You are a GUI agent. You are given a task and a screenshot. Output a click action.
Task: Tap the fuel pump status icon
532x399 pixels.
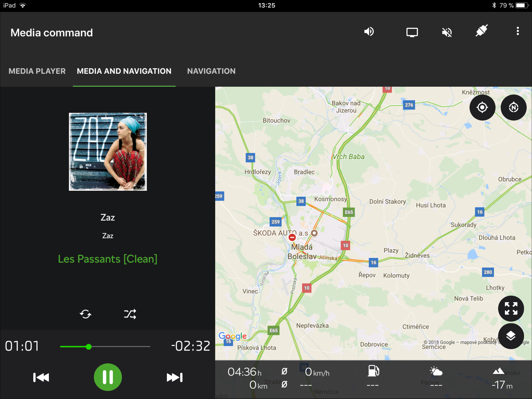tap(373, 371)
